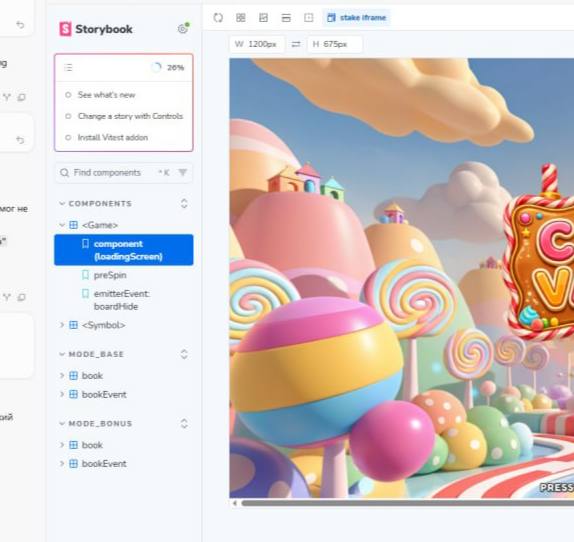Swap viewport width and height
This screenshot has height=542, width=574.
[x=296, y=44]
